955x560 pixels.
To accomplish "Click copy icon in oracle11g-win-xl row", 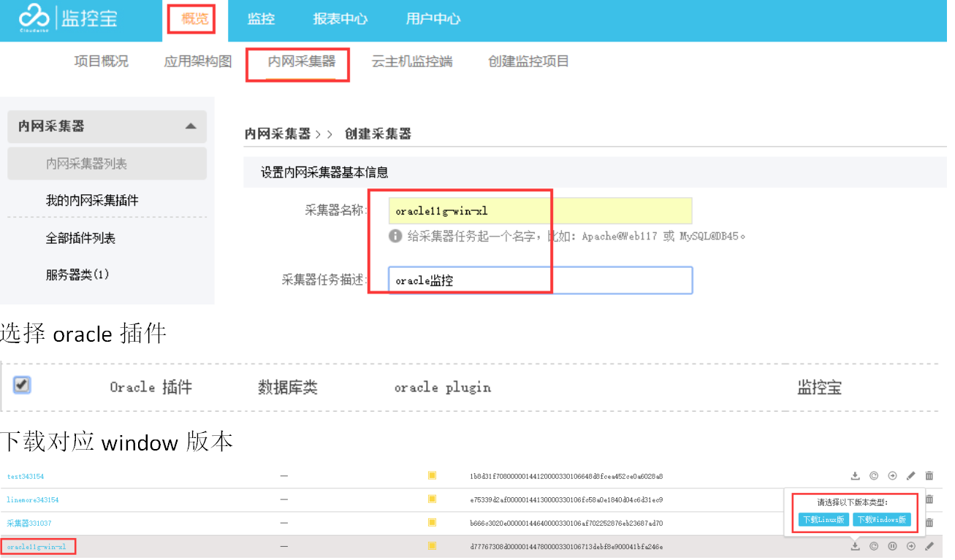I will [x=874, y=546].
